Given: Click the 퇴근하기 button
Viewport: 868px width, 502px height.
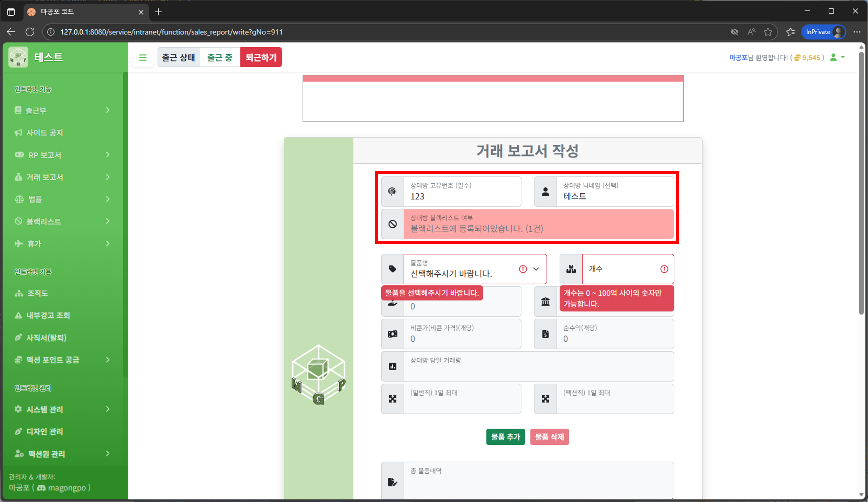Looking at the screenshot, I should [x=261, y=57].
